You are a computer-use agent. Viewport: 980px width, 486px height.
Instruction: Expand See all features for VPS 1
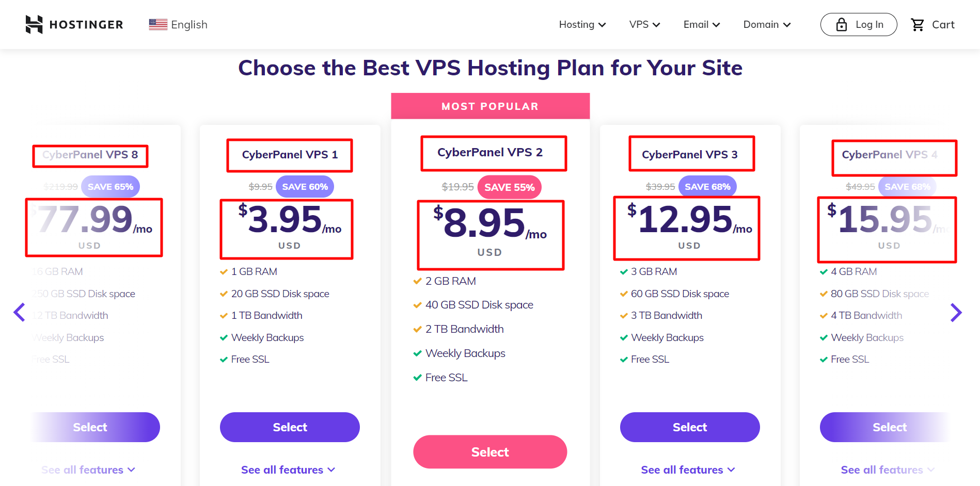288,470
